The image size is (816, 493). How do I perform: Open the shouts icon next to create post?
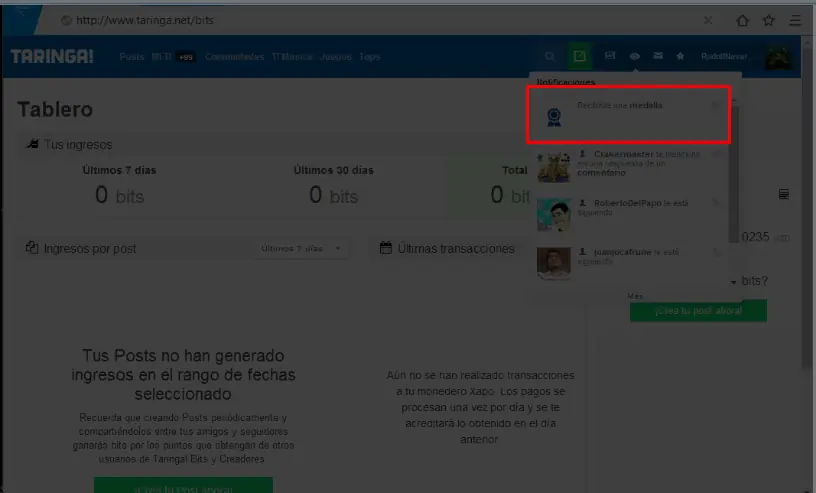609,56
